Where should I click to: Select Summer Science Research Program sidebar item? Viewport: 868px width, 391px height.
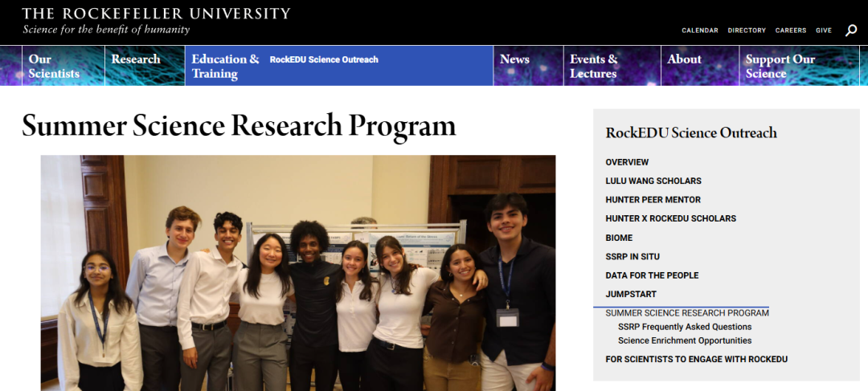pos(687,313)
